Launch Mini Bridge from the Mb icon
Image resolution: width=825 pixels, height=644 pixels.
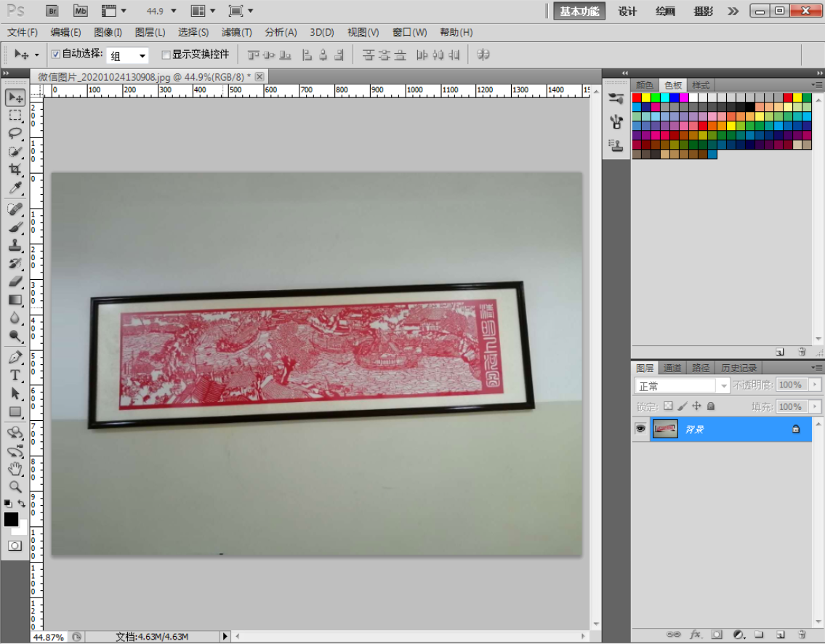click(x=81, y=10)
